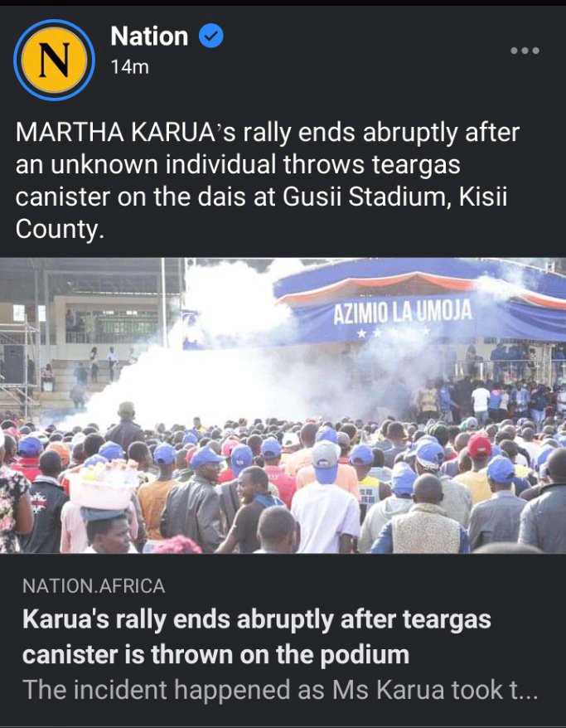Tap the blue verified badge beside Nation
566x728 pixels.
[211, 36]
